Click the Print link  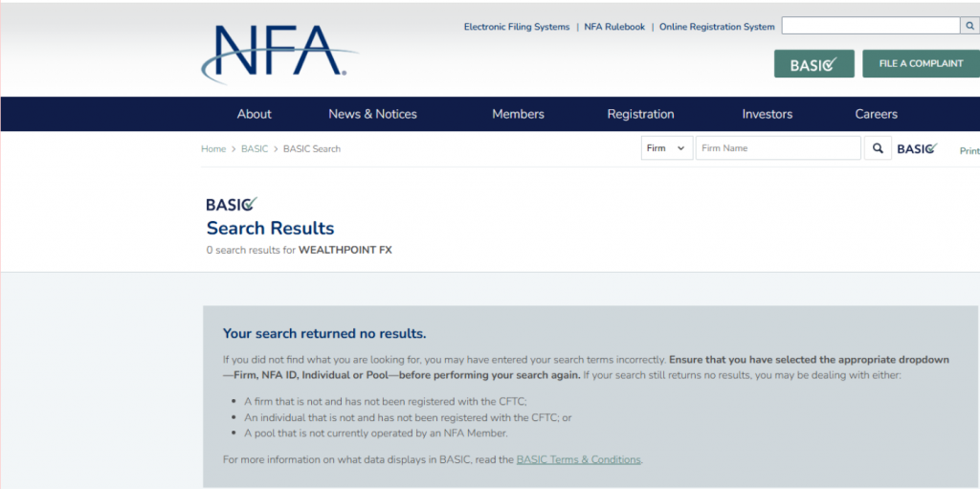(x=969, y=150)
